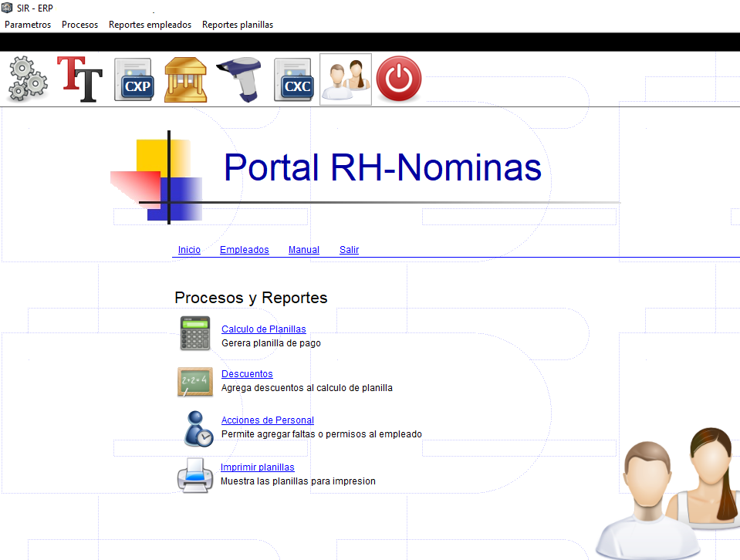The width and height of the screenshot is (740, 560).
Task: Open the Empleados link
Action: click(245, 250)
